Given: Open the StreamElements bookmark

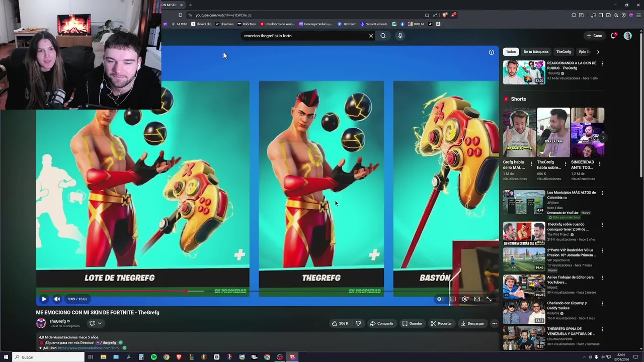Looking at the screenshot, I should click(x=374, y=24).
